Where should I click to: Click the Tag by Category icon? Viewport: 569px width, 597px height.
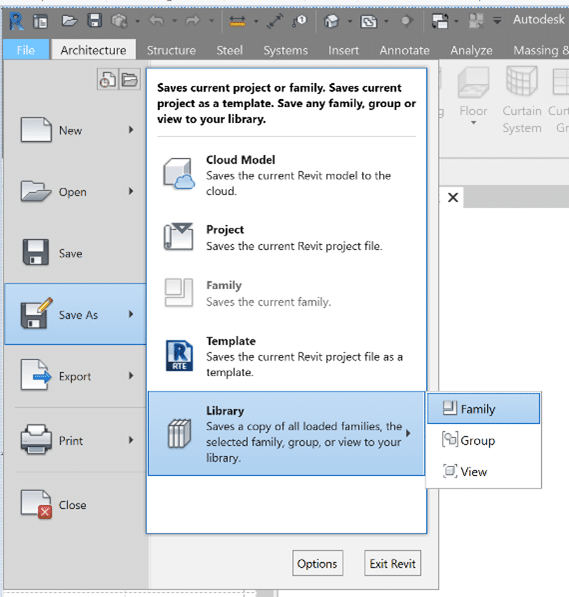point(299,21)
